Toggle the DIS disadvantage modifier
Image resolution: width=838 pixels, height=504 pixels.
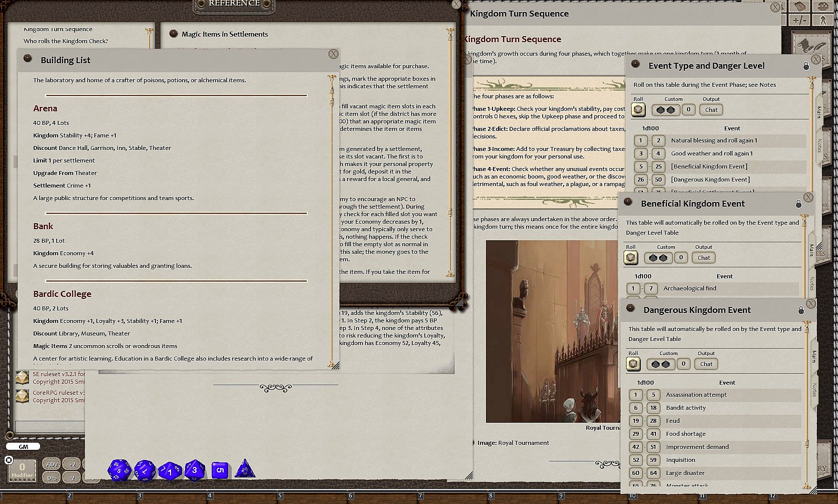(x=52, y=477)
